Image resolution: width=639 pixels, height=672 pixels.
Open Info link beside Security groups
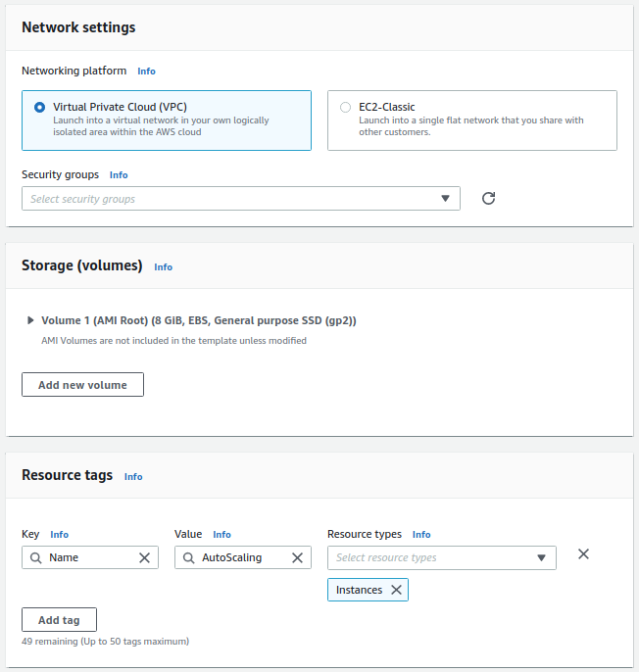point(119,175)
